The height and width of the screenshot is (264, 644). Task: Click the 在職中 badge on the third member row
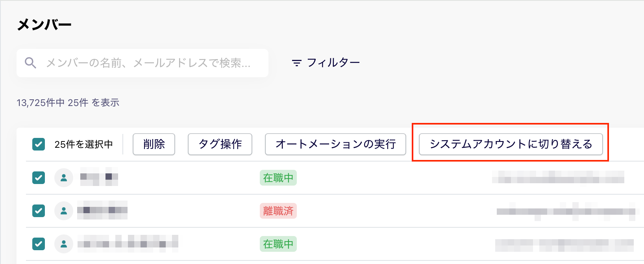(278, 244)
